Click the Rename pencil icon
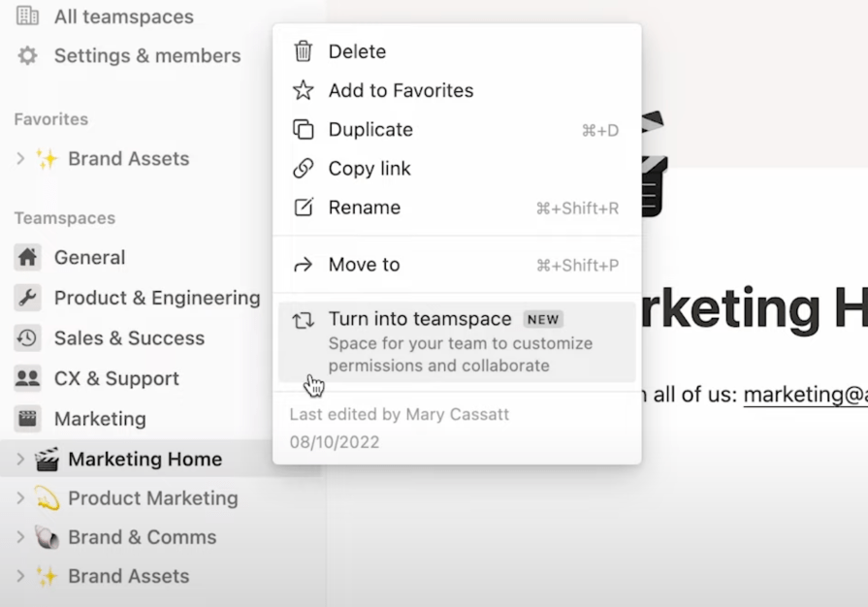This screenshot has height=607, width=868. pyautogui.click(x=304, y=208)
